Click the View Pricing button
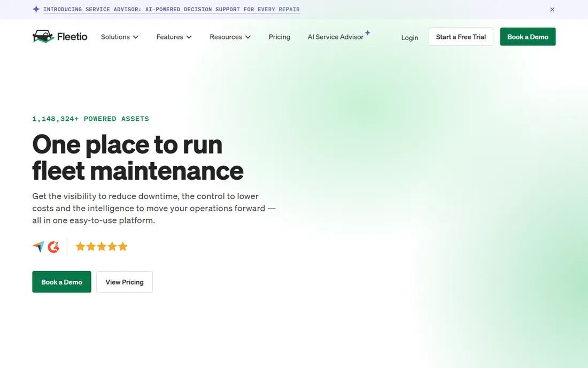 coord(125,282)
